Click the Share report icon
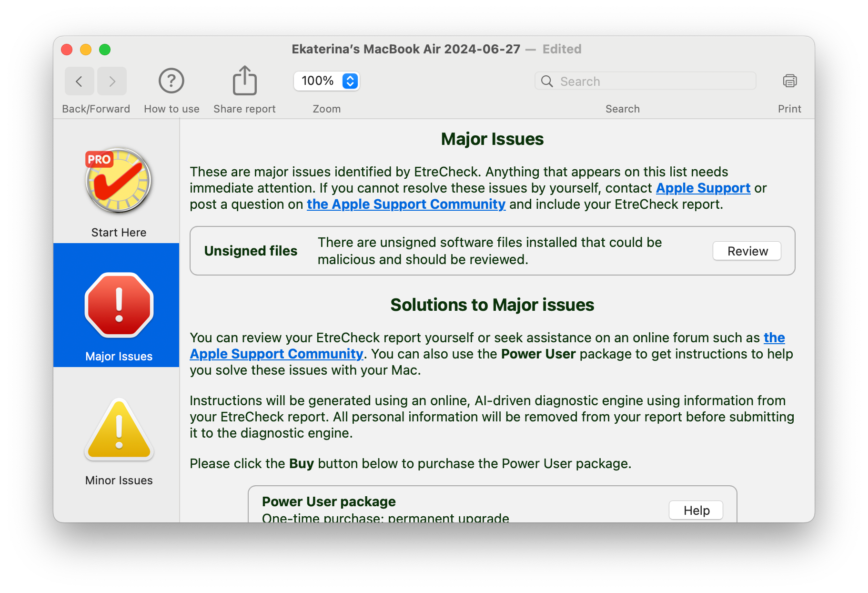Viewport: 868px width, 593px height. [x=244, y=81]
